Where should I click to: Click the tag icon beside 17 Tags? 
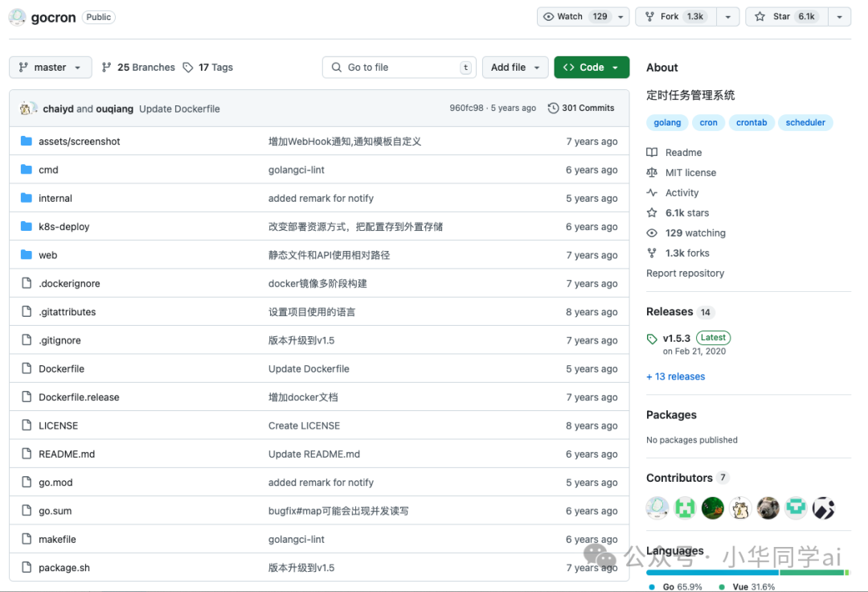tap(188, 67)
